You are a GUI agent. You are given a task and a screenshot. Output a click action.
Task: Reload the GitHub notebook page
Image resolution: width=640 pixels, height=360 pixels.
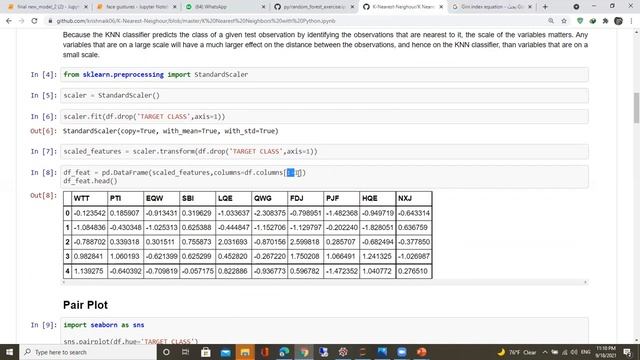(x=34, y=21)
